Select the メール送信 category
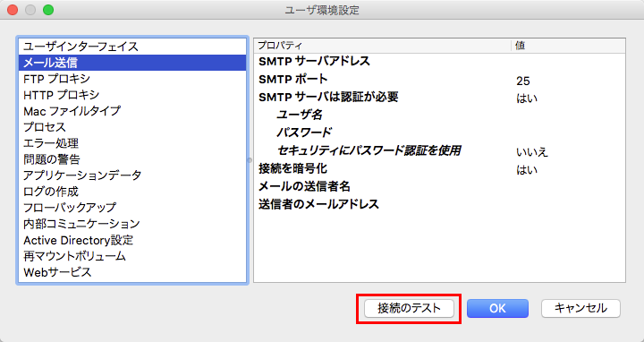This screenshot has width=644, height=342. tap(132, 63)
